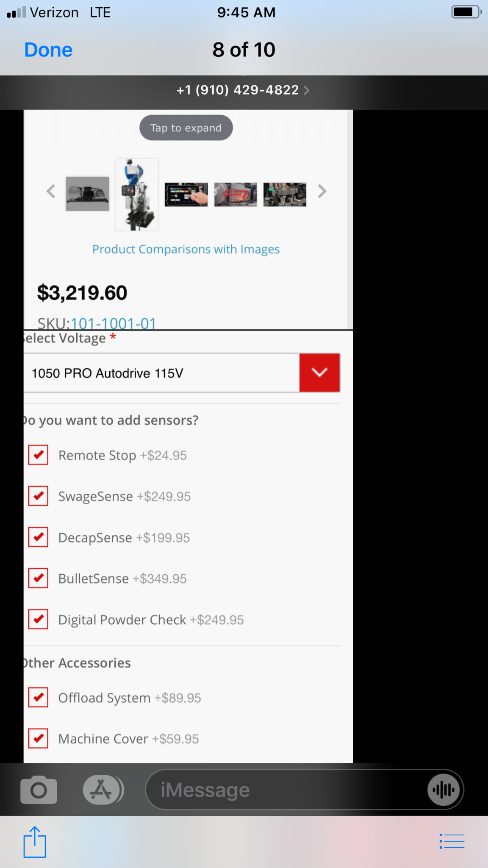
Task: Open the App Store apps icon
Action: pos(101,790)
